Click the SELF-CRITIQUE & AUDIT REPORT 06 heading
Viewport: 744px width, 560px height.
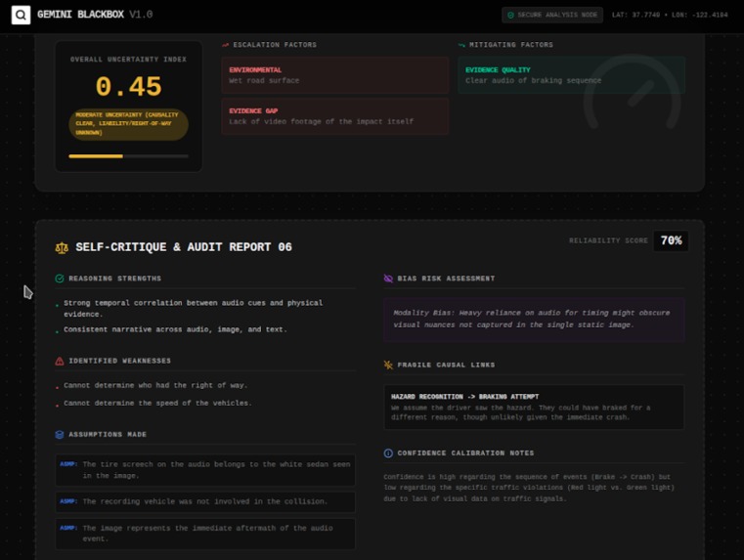tap(184, 247)
